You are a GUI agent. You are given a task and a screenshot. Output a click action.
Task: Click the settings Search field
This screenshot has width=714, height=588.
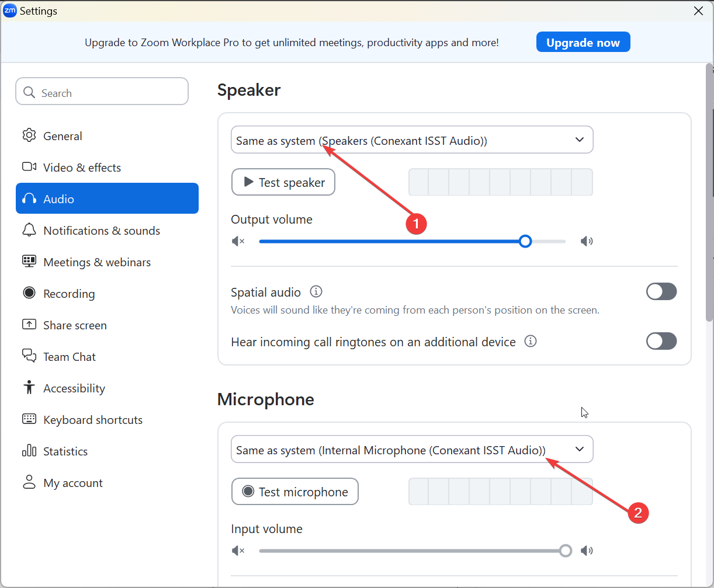102,93
